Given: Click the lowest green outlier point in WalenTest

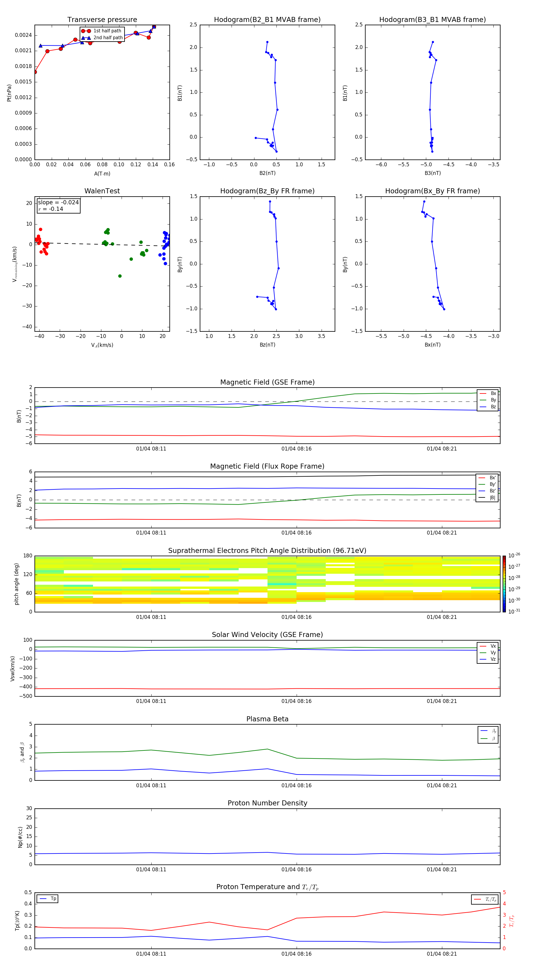Looking at the screenshot, I should (x=120, y=276).
